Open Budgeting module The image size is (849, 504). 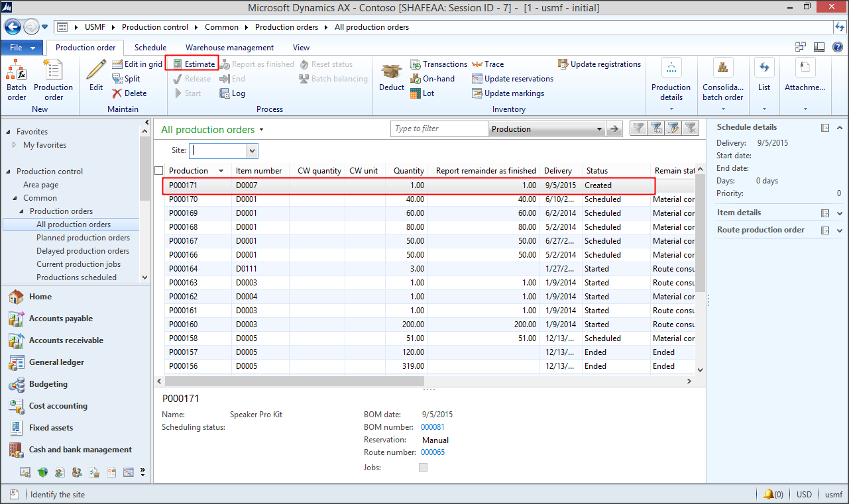coord(48,384)
